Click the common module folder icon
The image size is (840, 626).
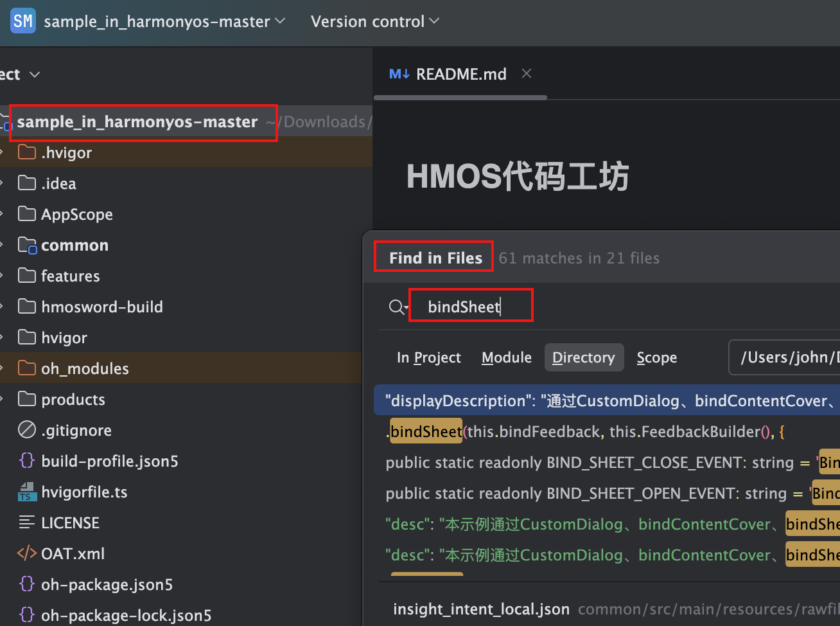(x=28, y=245)
